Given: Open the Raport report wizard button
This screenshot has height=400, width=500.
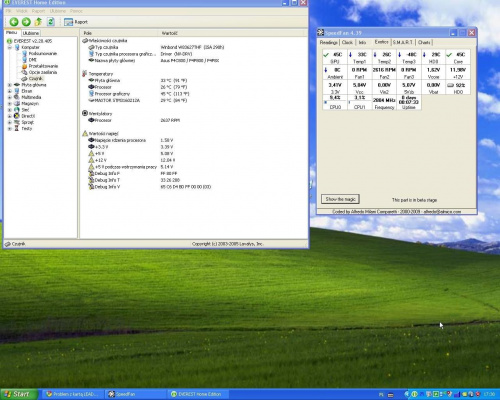Looking at the screenshot, I should (x=76, y=22).
